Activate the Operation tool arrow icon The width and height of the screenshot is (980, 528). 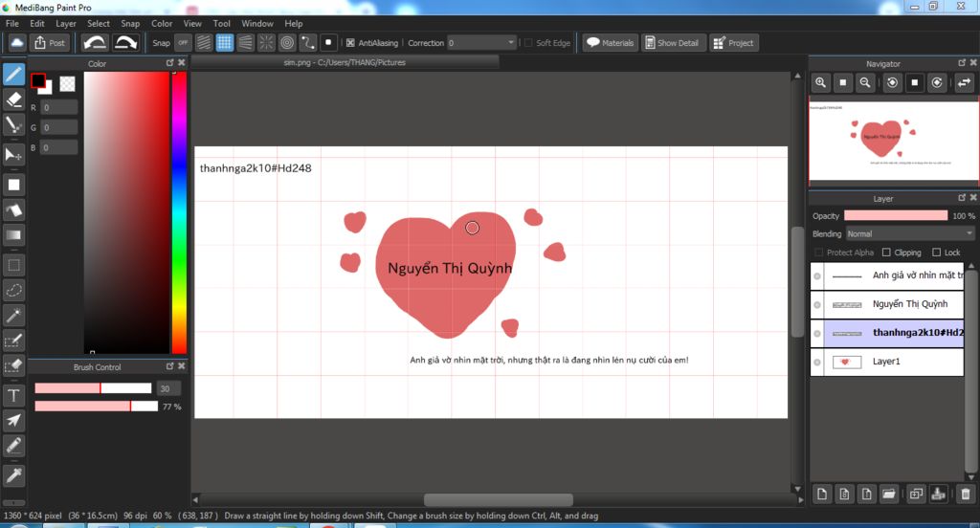[13, 421]
